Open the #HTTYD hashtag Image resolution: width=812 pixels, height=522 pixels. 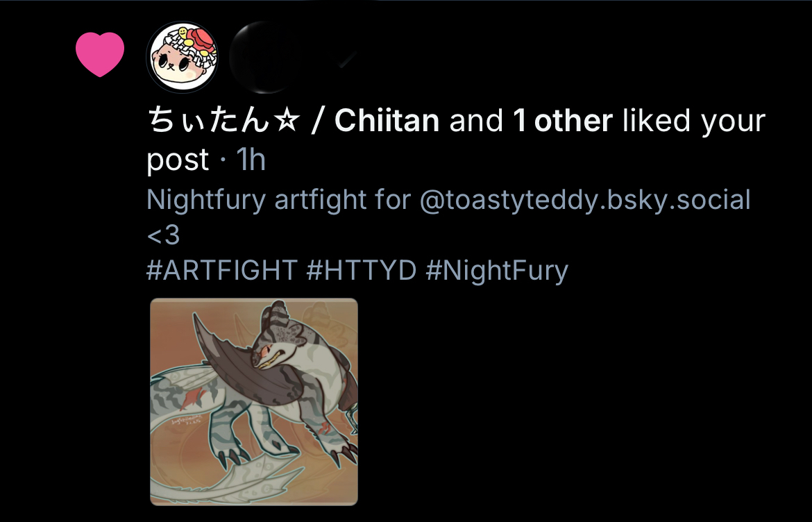(362, 270)
